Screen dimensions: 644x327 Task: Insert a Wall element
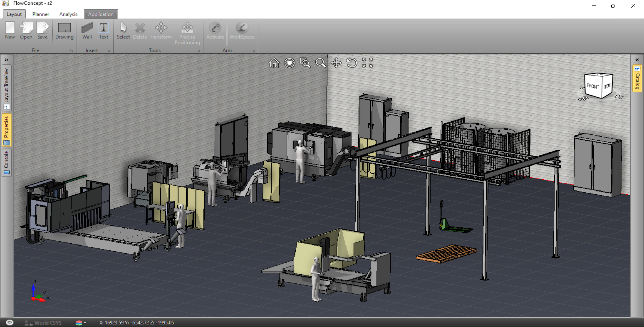point(87,31)
